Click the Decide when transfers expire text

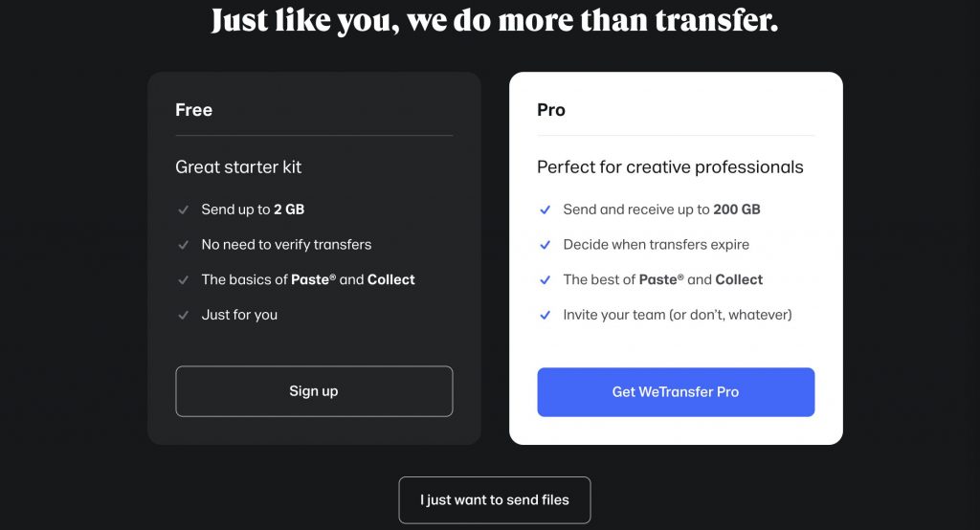pos(656,245)
